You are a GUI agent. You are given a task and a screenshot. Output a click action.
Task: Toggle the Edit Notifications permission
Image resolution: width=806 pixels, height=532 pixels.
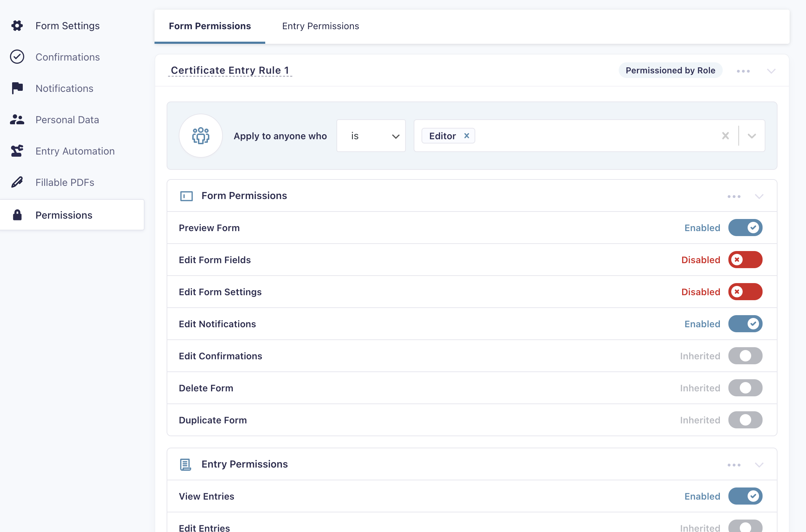[745, 324]
